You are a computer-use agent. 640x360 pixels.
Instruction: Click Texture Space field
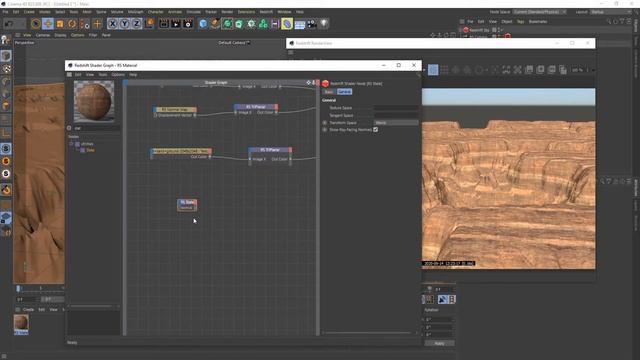click(x=396, y=108)
